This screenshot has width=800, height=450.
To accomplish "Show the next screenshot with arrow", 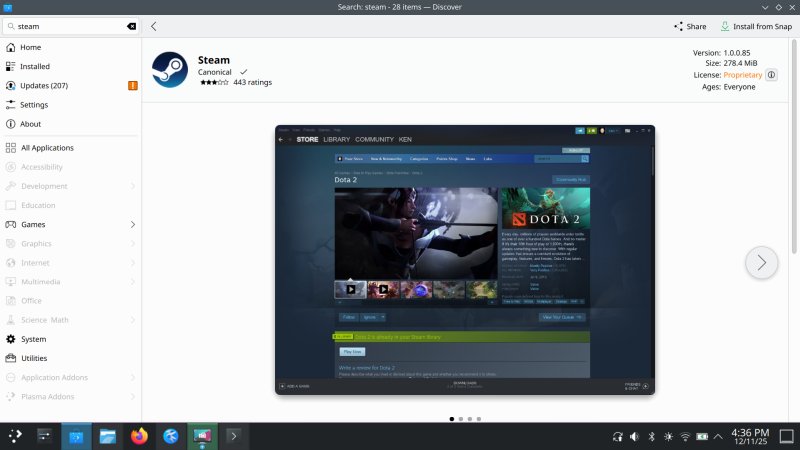I will pyautogui.click(x=761, y=263).
